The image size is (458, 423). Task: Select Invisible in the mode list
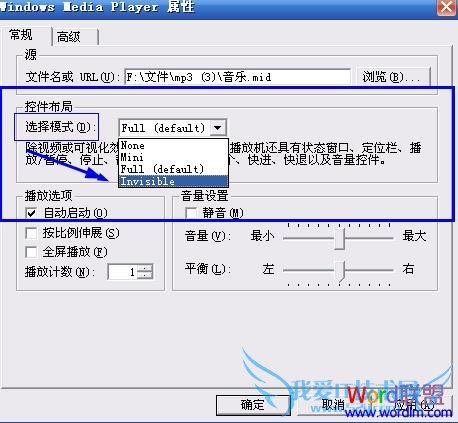pyautogui.click(x=173, y=181)
